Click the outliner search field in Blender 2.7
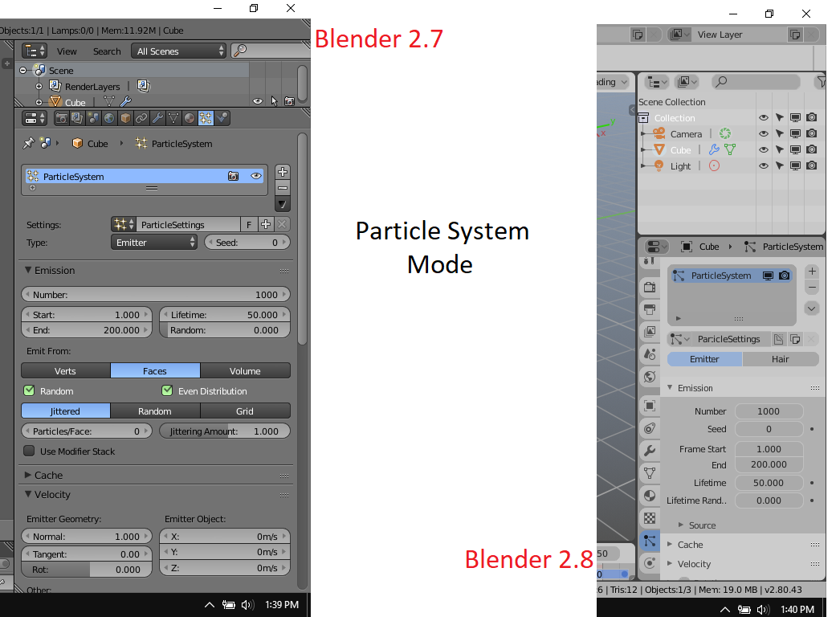 (x=271, y=51)
